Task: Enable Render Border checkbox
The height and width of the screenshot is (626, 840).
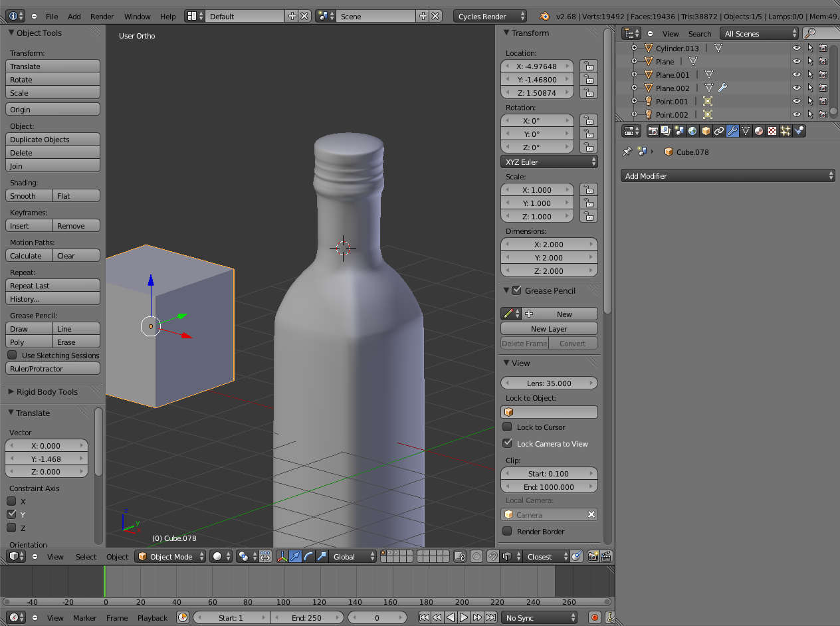Action: tap(507, 531)
